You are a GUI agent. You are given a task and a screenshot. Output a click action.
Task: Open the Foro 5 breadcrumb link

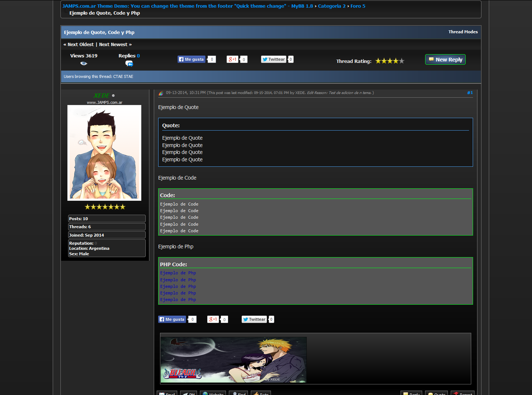[358, 6]
